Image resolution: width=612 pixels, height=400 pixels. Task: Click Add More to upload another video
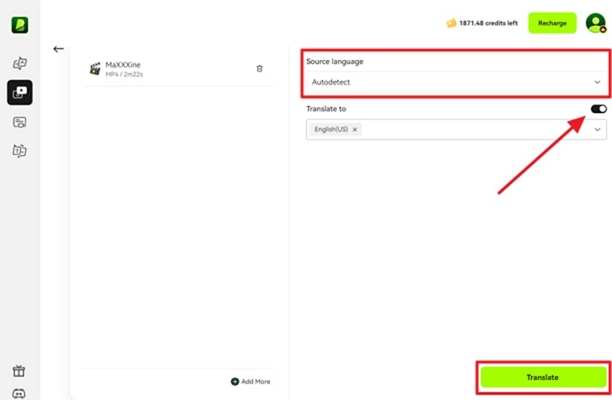[x=250, y=381]
